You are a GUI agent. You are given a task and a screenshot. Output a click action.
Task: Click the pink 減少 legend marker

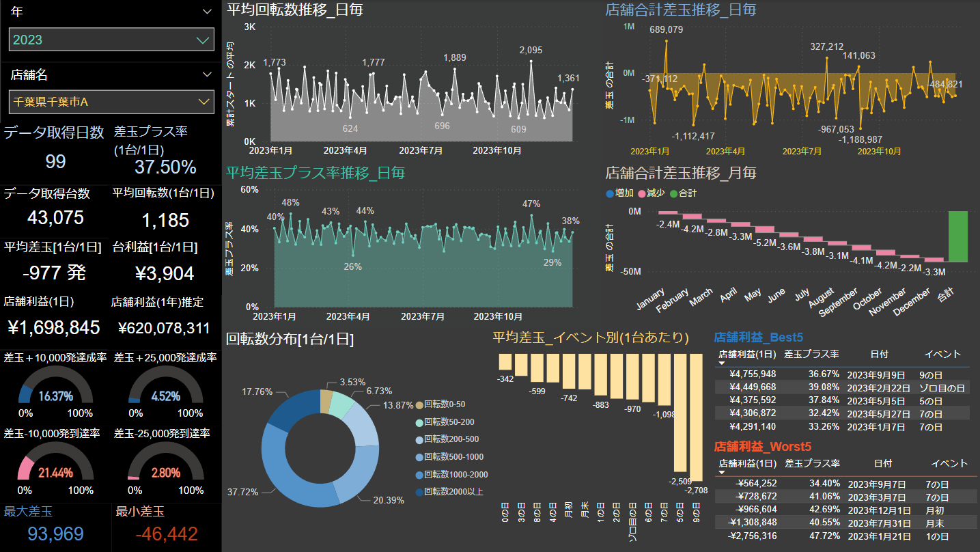coord(641,193)
